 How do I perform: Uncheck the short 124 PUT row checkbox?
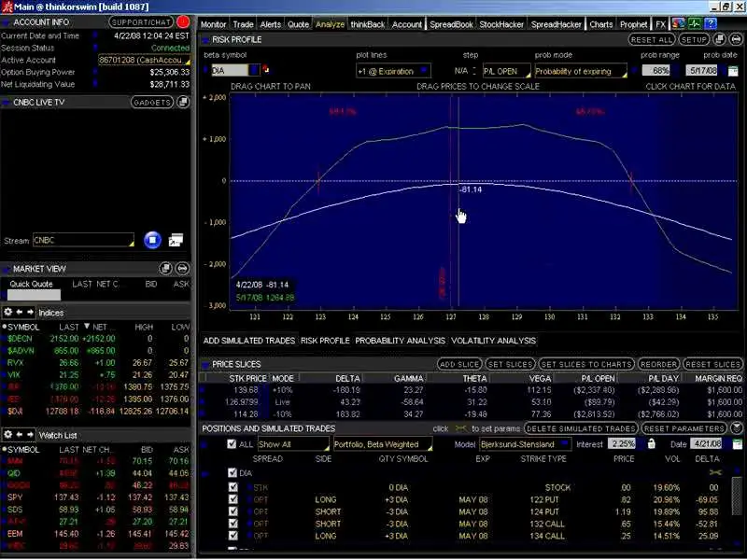pos(233,511)
